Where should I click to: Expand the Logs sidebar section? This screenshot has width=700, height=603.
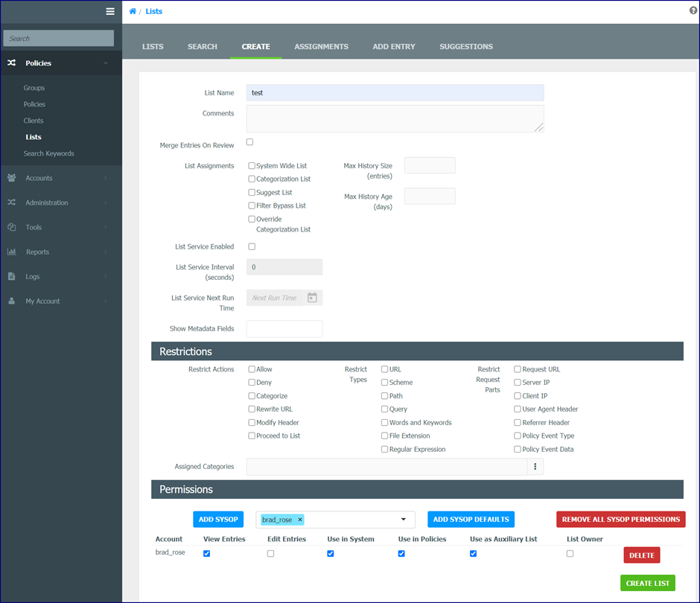click(106, 276)
